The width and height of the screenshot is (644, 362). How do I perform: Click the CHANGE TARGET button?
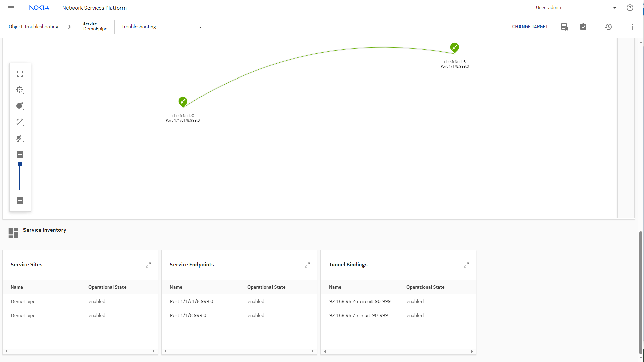[x=530, y=27]
